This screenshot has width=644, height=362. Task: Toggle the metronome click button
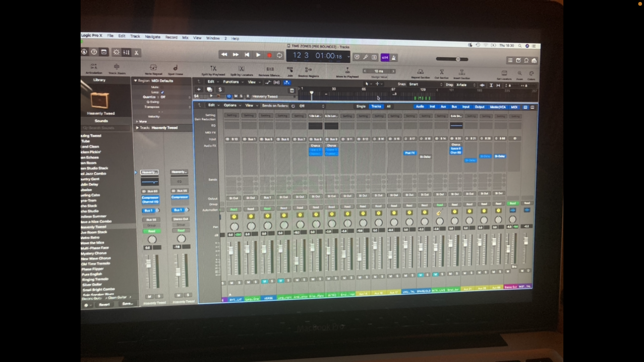tap(394, 58)
